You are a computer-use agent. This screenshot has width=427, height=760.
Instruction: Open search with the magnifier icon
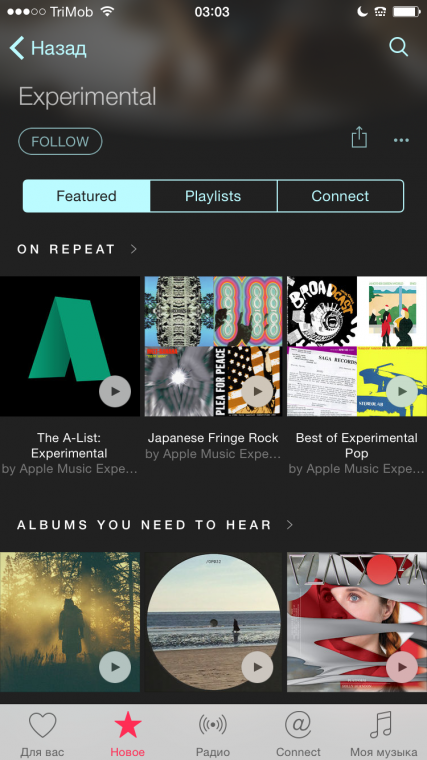click(398, 48)
